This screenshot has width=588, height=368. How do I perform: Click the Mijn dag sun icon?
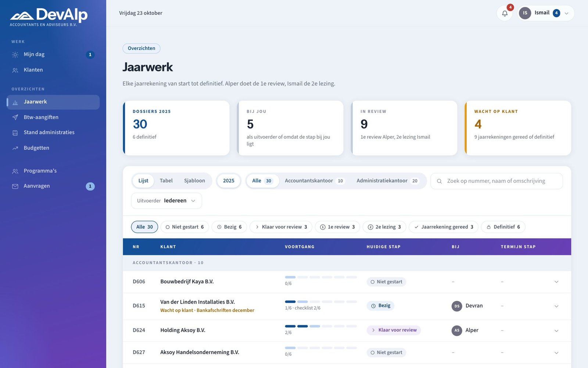(15, 55)
